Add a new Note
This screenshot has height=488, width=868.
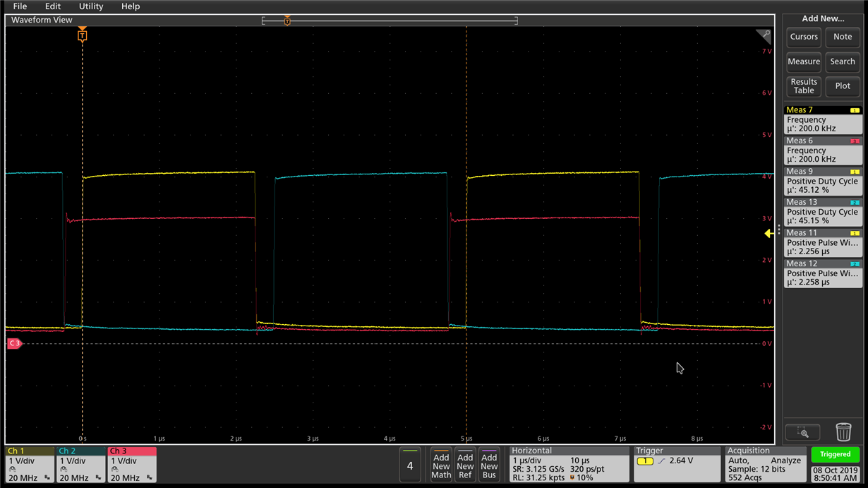[843, 37]
